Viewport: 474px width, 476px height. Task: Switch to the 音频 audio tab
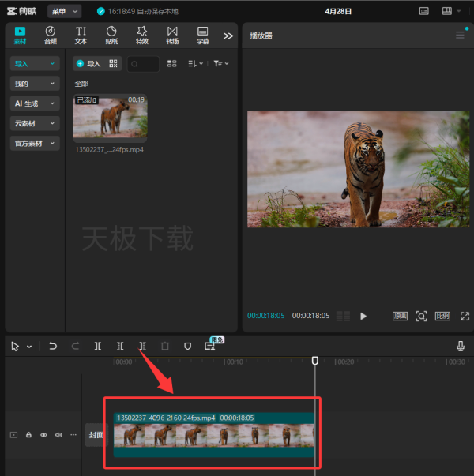coord(51,36)
